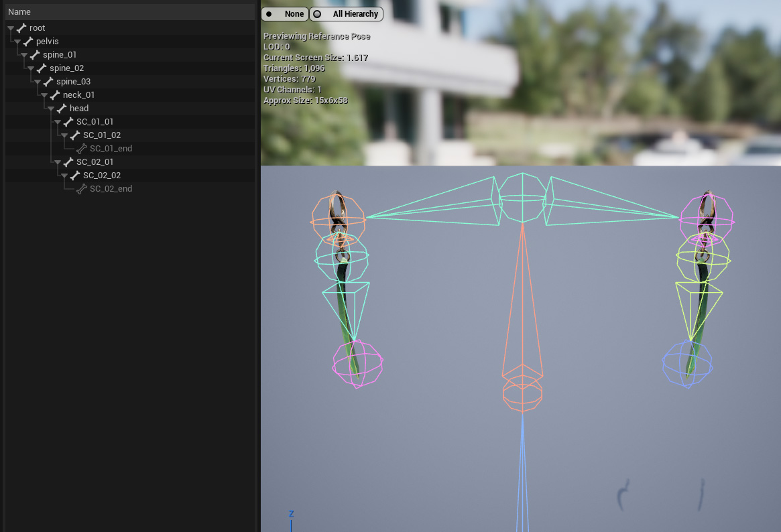The width and height of the screenshot is (781, 532).
Task: Click the 'Vertices: 779' viewport stat
Action: click(290, 79)
